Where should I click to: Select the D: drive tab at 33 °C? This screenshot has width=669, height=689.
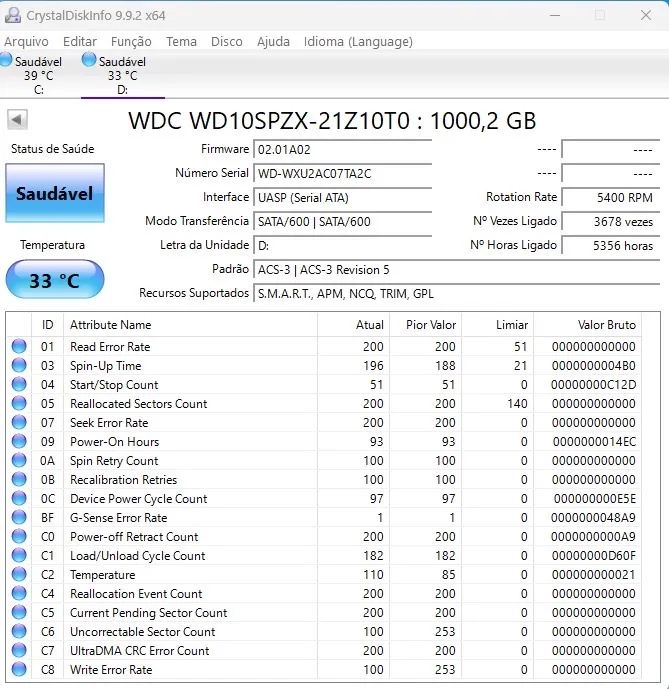pos(123,75)
